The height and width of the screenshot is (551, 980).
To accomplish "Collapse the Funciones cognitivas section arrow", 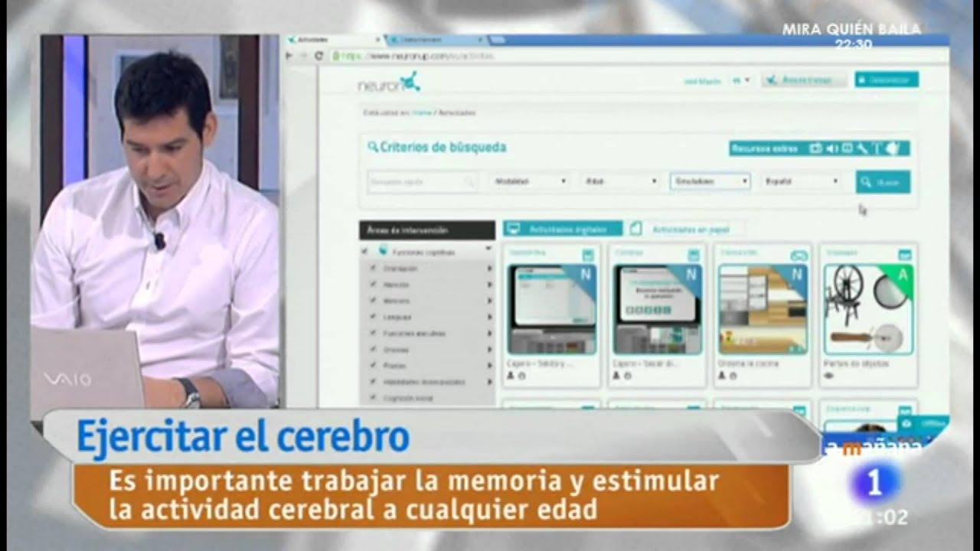I will 488,249.
